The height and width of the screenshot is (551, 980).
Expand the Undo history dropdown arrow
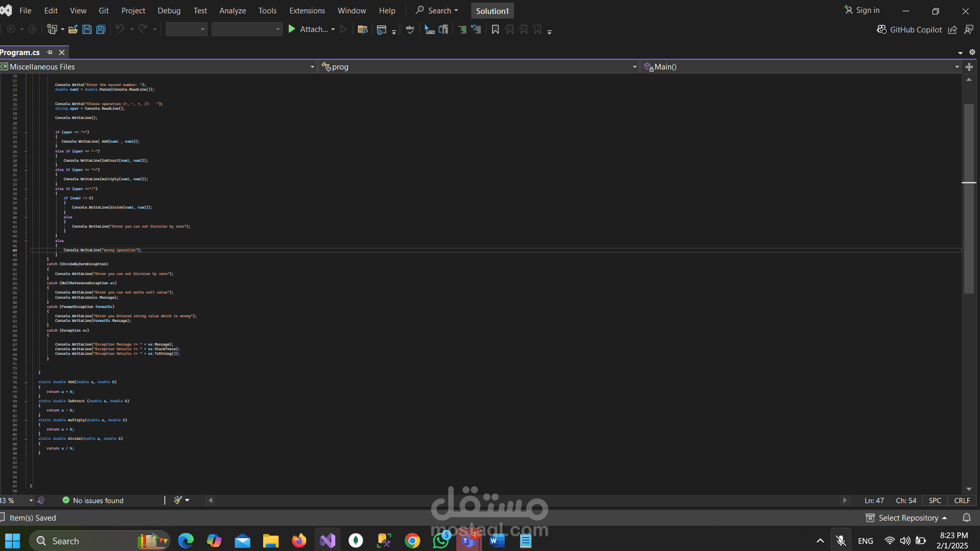click(x=132, y=29)
